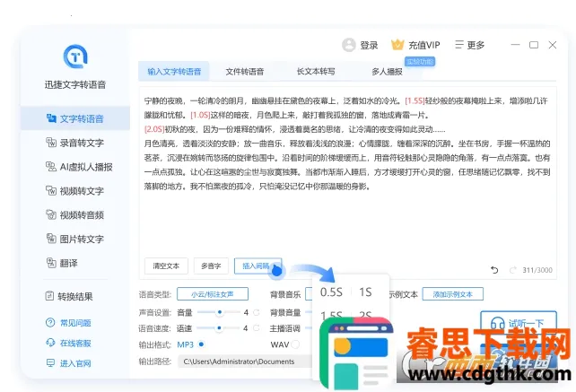Click the 清空文本 button
The width and height of the screenshot is (576, 392).
166,266
